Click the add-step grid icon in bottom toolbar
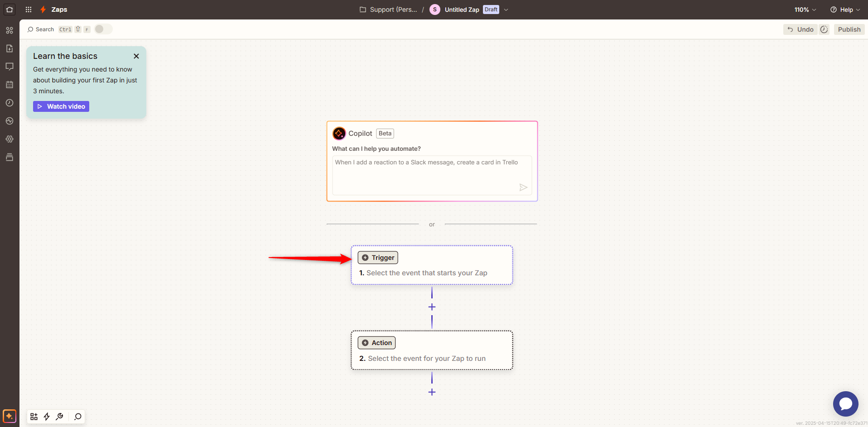Screen dimensions: 868x427 34,417
